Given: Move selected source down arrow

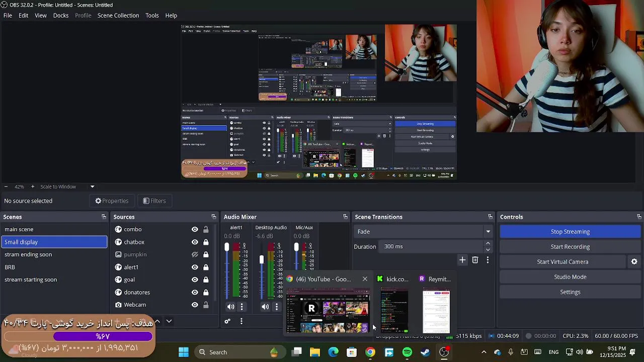Looking at the screenshot, I should 169,321.
